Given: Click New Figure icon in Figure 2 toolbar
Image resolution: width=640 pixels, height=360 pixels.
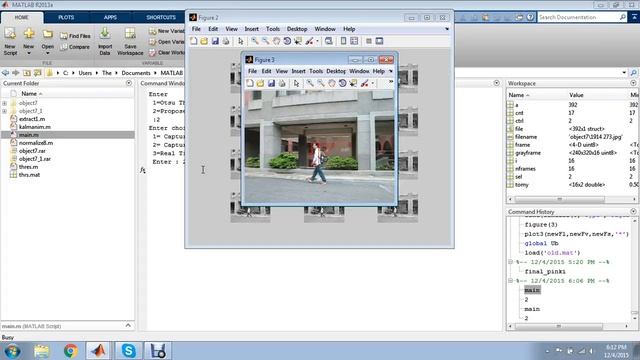Looking at the screenshot, I should pos(194,41).
